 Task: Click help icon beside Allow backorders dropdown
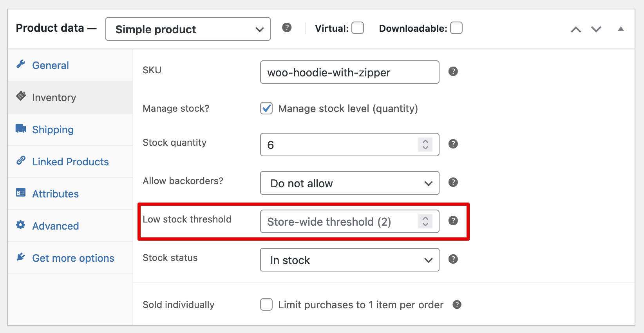(x=453, y=182)
